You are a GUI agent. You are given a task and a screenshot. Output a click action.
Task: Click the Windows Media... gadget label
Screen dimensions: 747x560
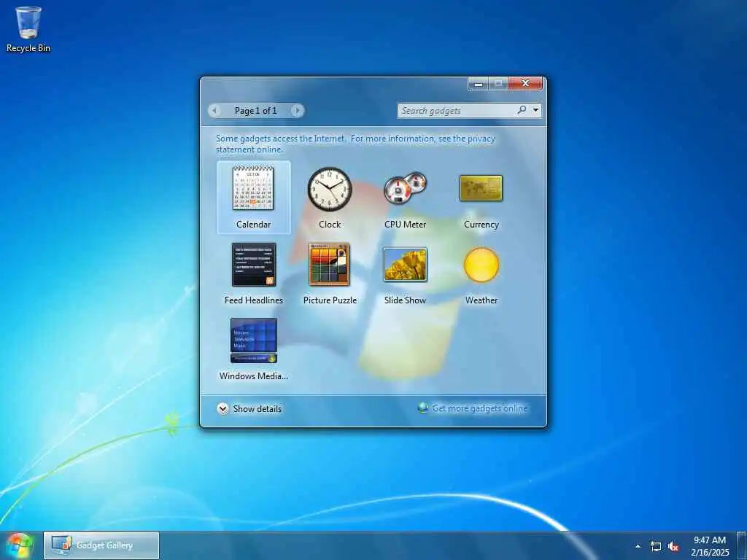click(x=253, y=376)
